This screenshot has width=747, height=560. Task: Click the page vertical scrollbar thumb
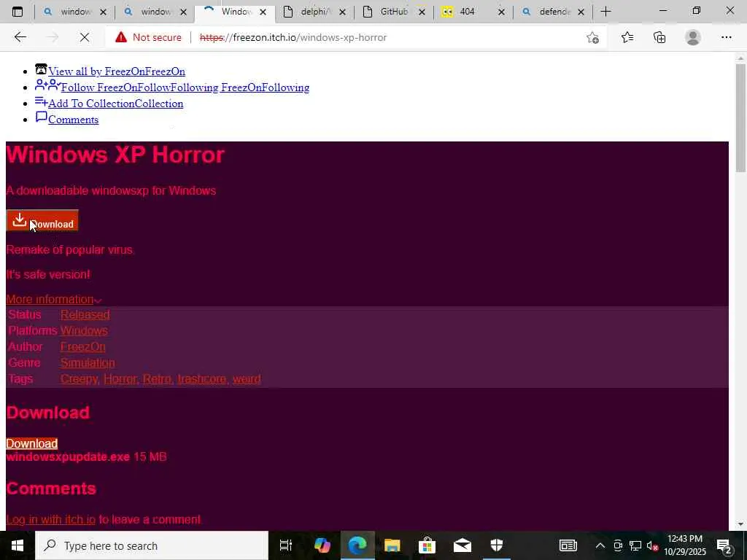coord(740,117)
